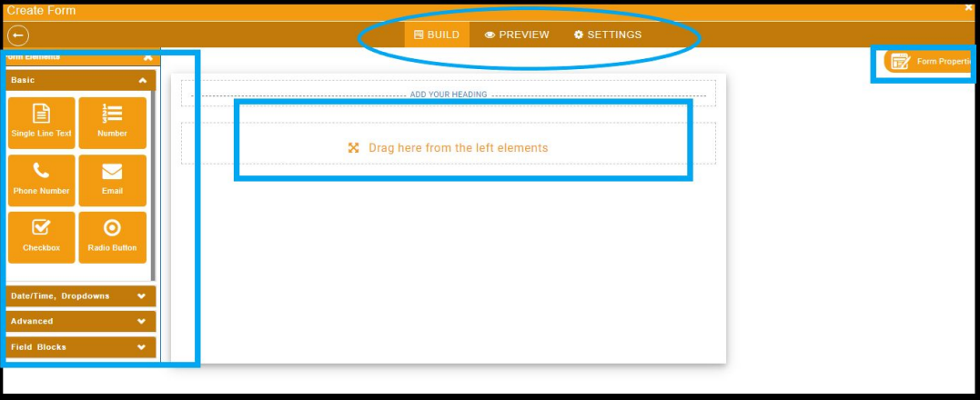Open the Form Properties panel

929,62
